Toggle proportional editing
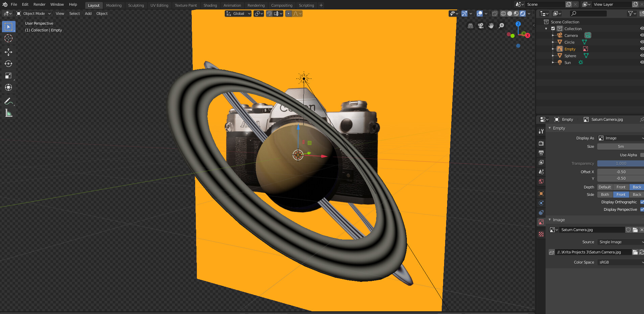Screen dimensions: 644x314 [x=288, y=14]
